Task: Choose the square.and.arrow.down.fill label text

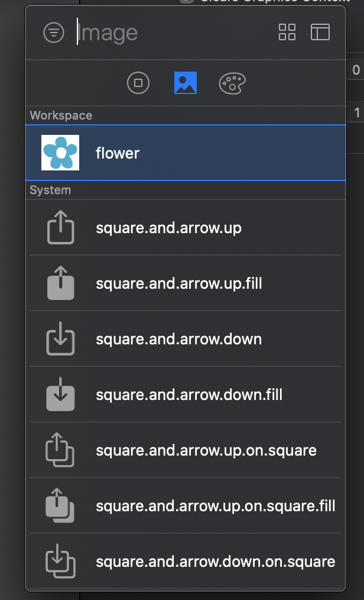Action: (x=189, y=395)
